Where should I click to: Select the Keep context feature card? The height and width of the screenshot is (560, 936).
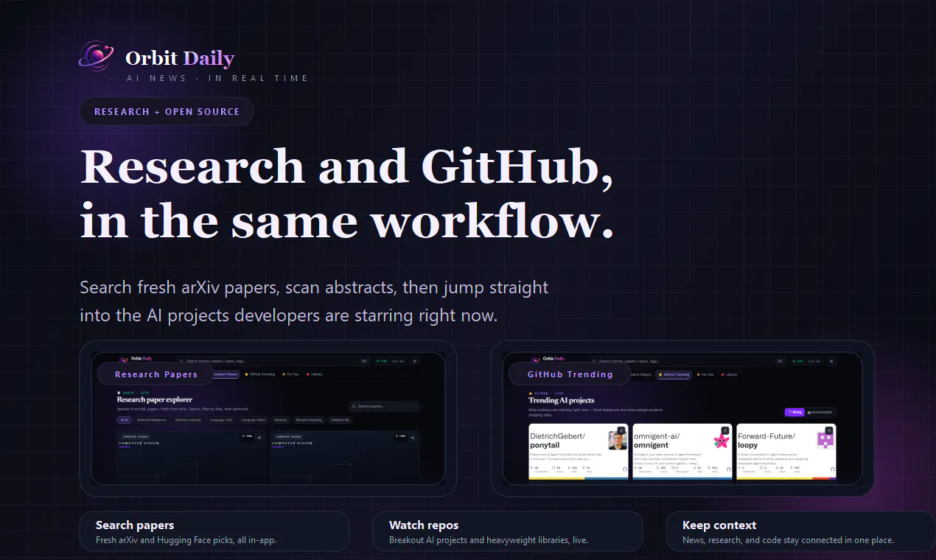(800, 532)
